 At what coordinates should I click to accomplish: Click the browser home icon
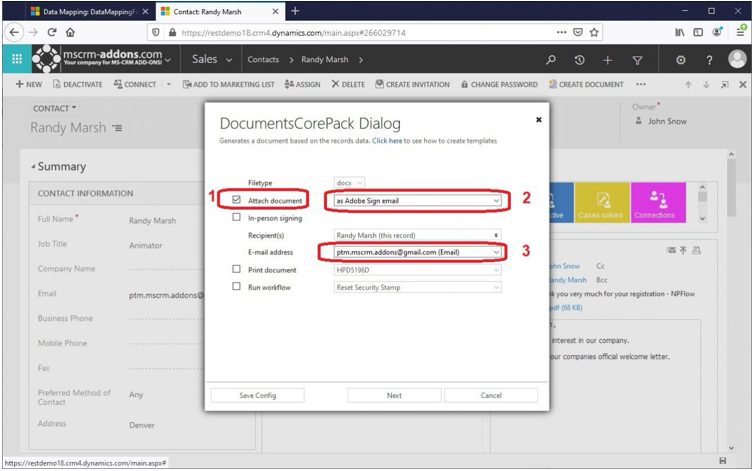click(70, 32)
